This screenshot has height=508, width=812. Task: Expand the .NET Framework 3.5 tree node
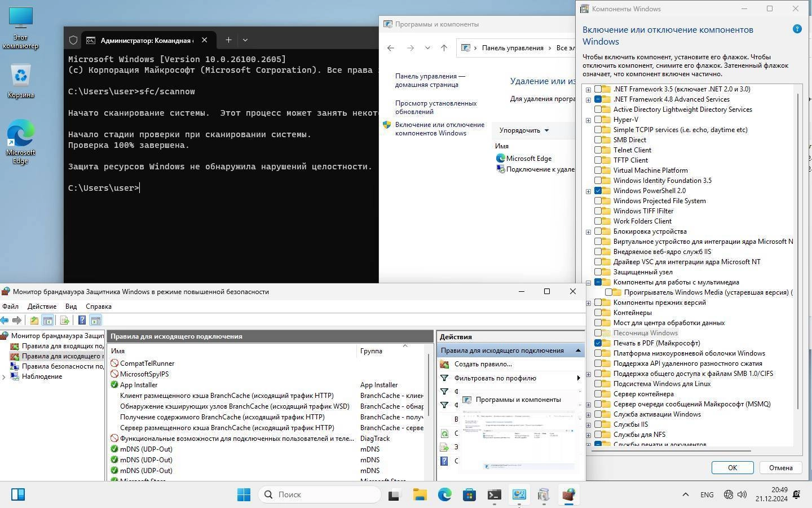coord(589,89)
